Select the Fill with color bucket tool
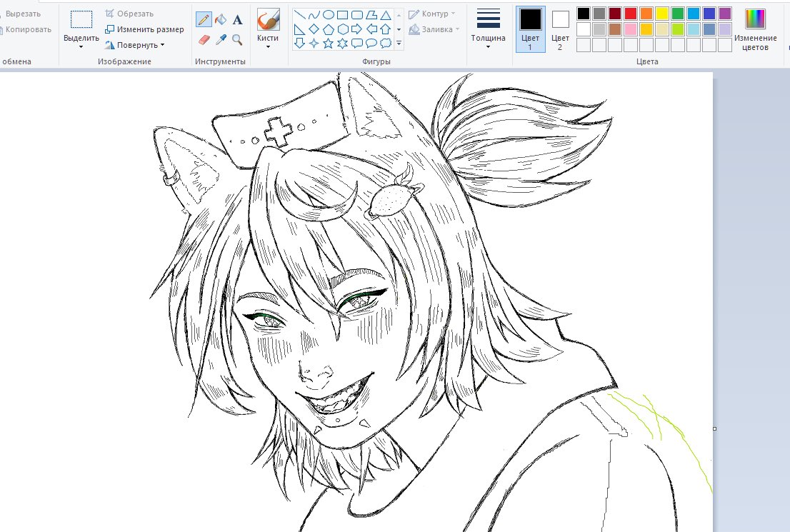This screenshot has height=532, width=790. tap(220, 20)
